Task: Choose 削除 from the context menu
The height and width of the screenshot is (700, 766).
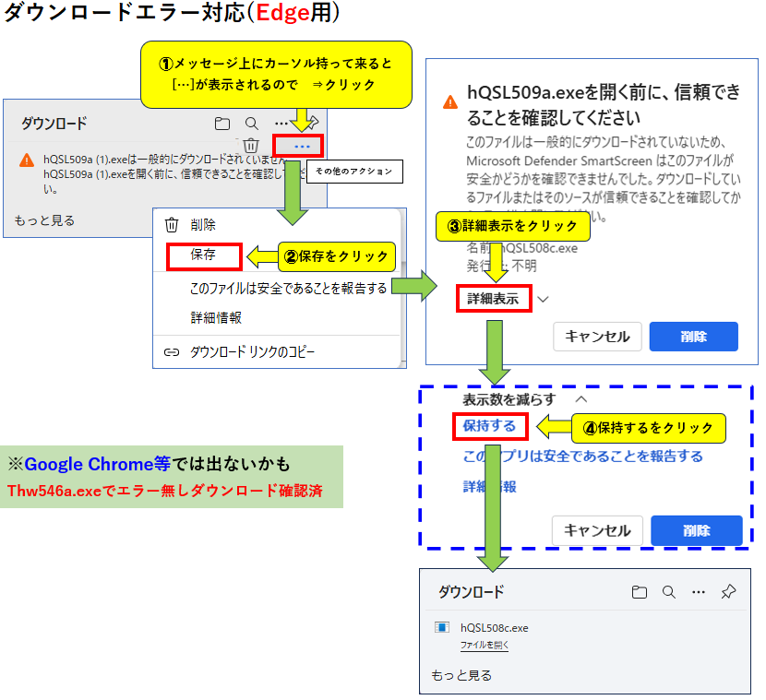Action: pyautogui.click(x=203, y=225)
